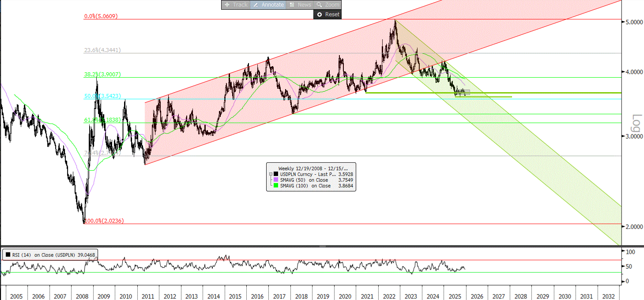The width and height of the screenshot is (644, 300).
Task: Click the black USDPLN Curncy color swatch
Action: 276,174
